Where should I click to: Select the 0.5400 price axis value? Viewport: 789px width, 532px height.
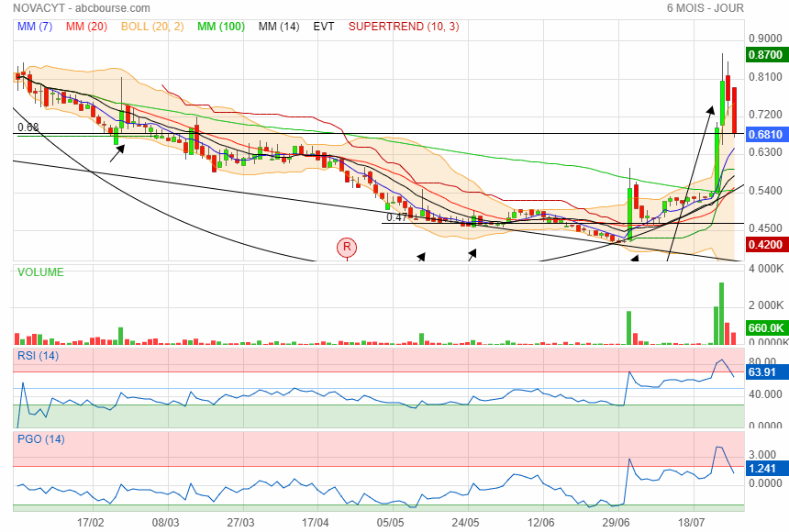(765, 190)
